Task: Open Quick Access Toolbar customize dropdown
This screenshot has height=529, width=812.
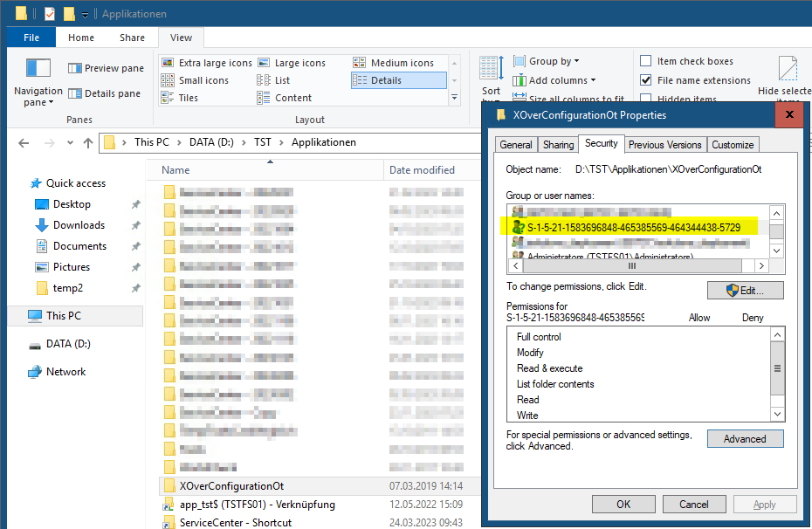Action: (x=85, y=15)
